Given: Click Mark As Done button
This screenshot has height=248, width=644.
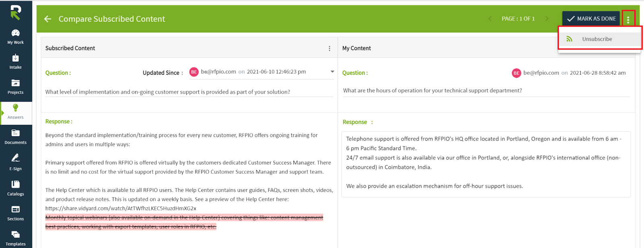Looking at the screenshot, I should point(591,19).
